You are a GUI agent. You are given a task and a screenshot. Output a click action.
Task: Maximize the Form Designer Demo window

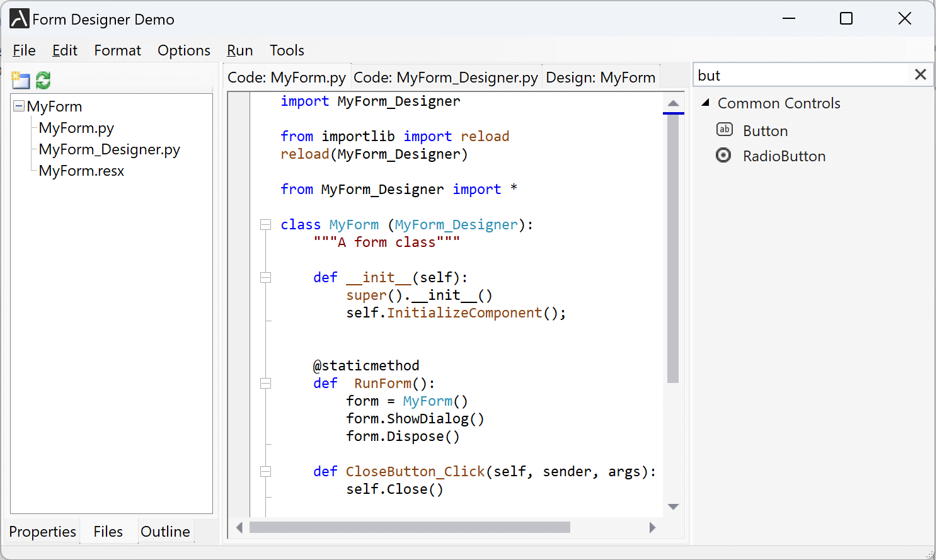click(846, 19)
